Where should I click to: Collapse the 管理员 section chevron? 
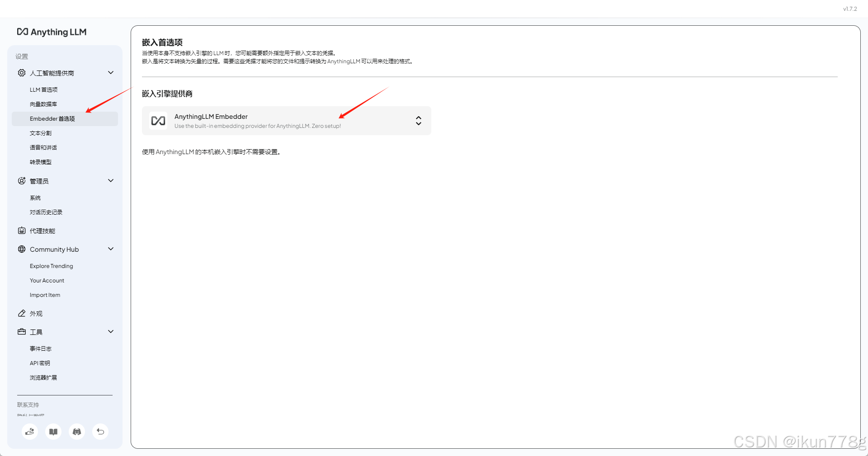pos(111,180)
